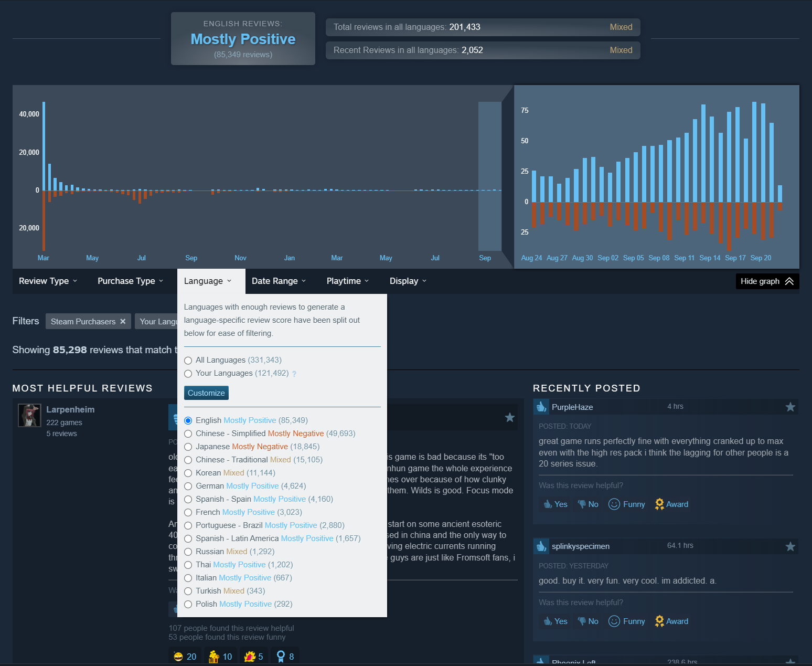Open Purchase Type menu
This screenshot has height=666, width=812.
point(131,281)
